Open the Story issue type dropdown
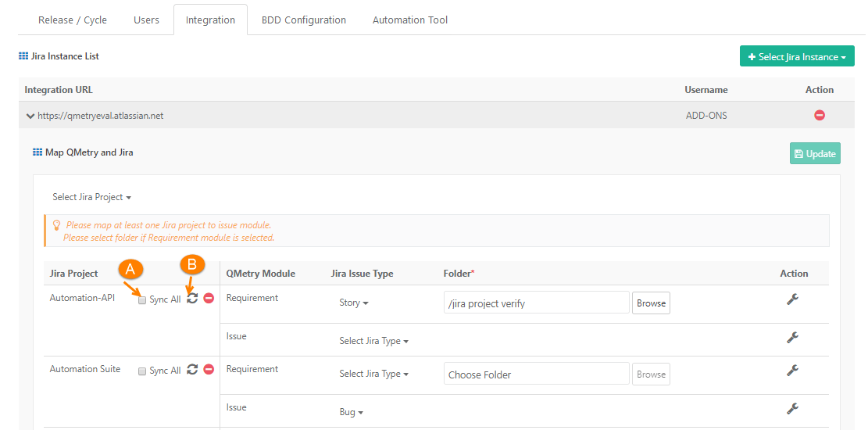 click(x=353, y=303)
